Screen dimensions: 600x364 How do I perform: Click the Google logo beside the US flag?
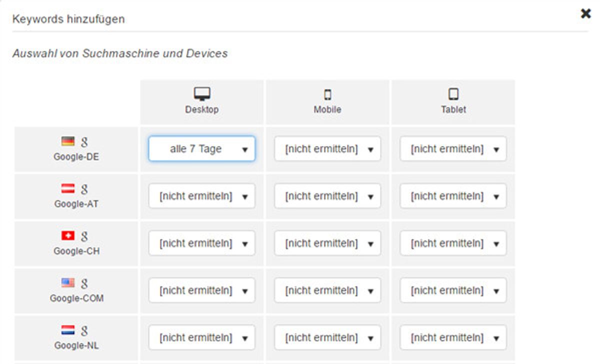tap(84, 283)
